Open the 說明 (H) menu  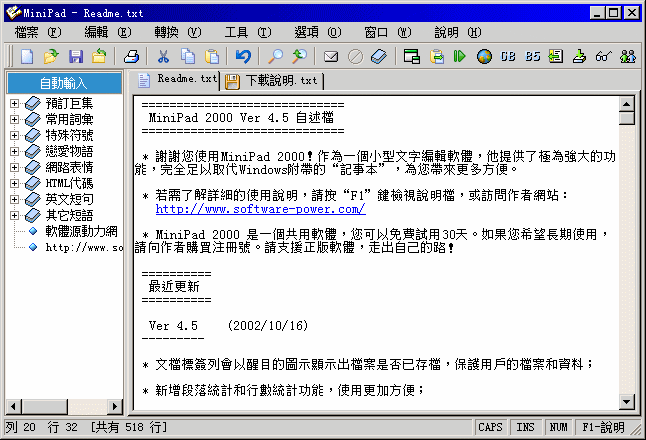tap(458, 32)
